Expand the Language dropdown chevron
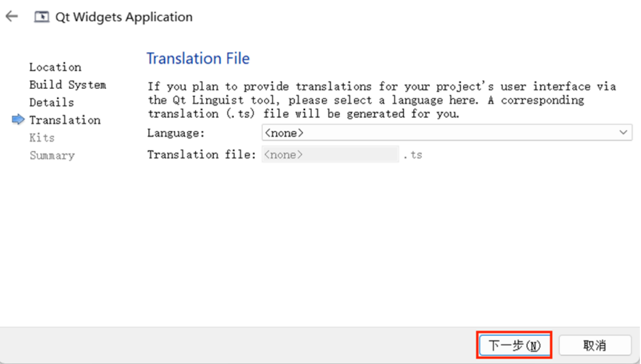The width and height of the screenshot is (641, 364). click(623, 132)
